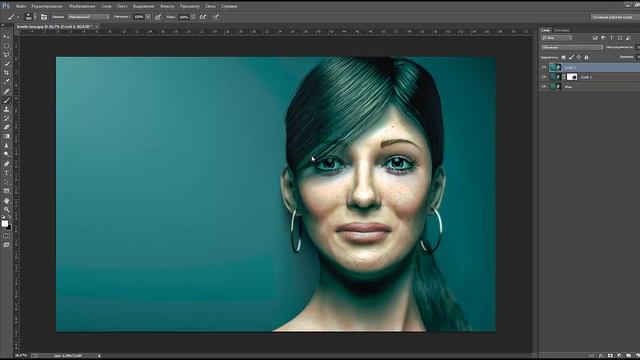Select the Path Selection tool
The height and width of the screenshot is (360, 640).
[6, 182]
